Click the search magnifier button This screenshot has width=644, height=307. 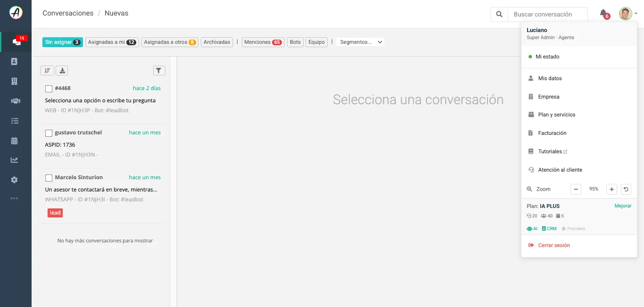tap(499, 15)
